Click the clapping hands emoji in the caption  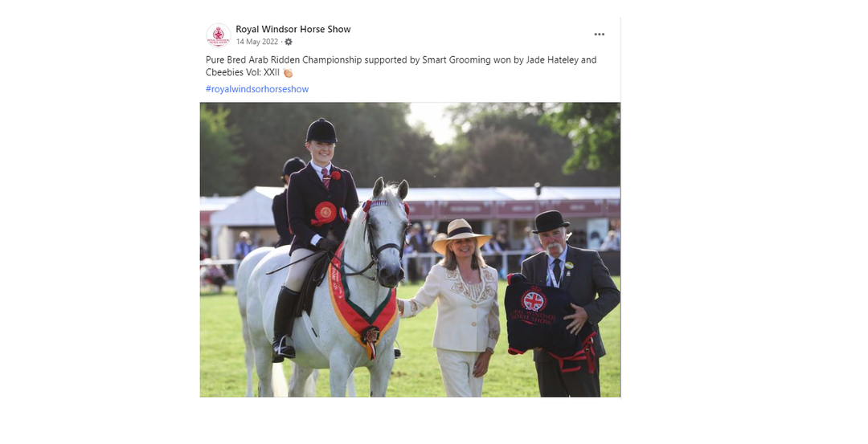click(x=287, y=73)
